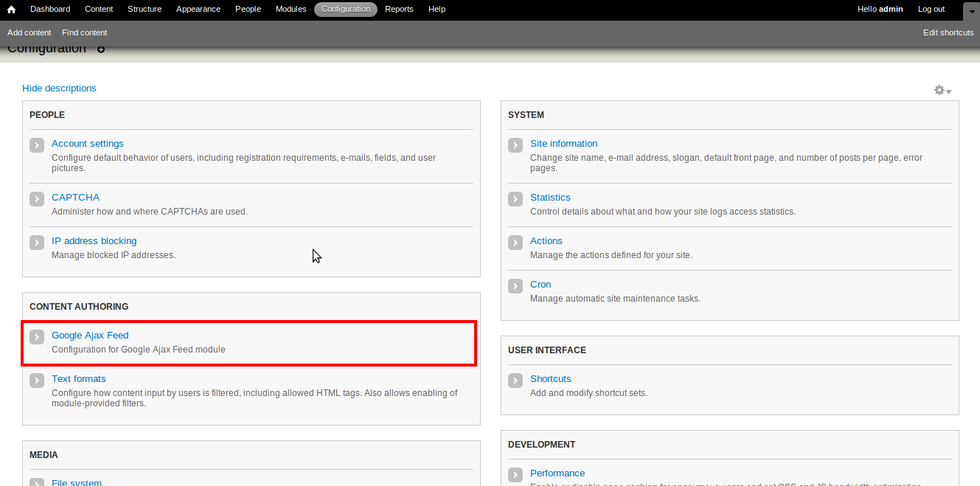The height and width of the screenshot is (486, 980).
Task: Open IP address blocking
Action: point(94,241)
